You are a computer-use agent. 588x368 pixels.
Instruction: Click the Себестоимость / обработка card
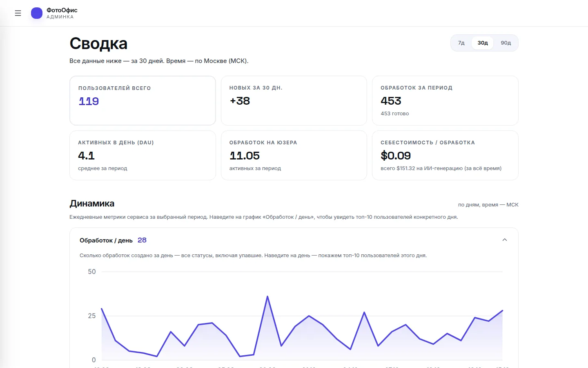tap(445, 155)
